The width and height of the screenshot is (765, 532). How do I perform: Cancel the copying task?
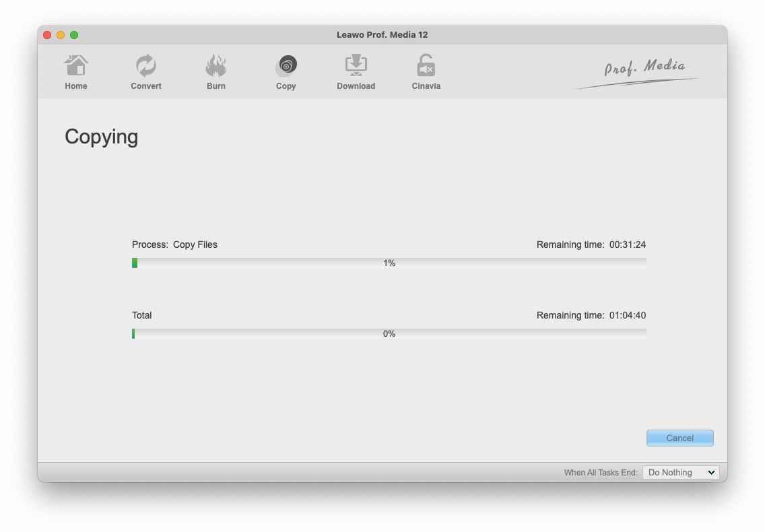pyautogui.click(x=679, y=438)
